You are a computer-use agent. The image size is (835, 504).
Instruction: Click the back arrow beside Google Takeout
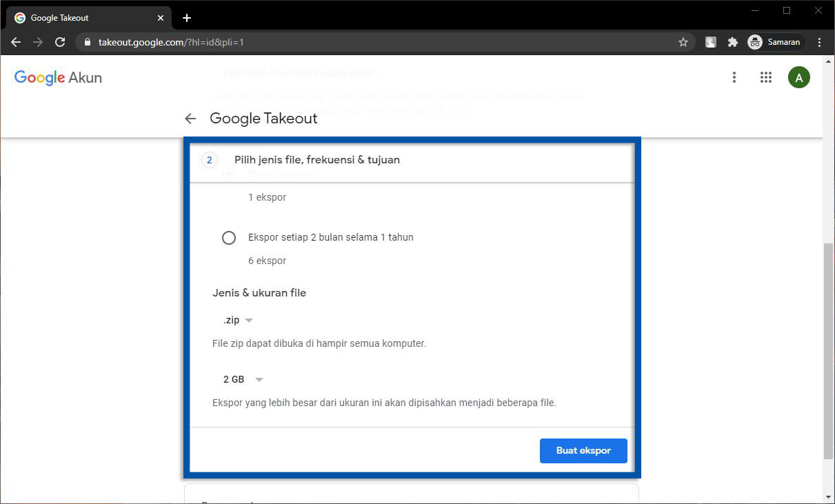point(191,119)
